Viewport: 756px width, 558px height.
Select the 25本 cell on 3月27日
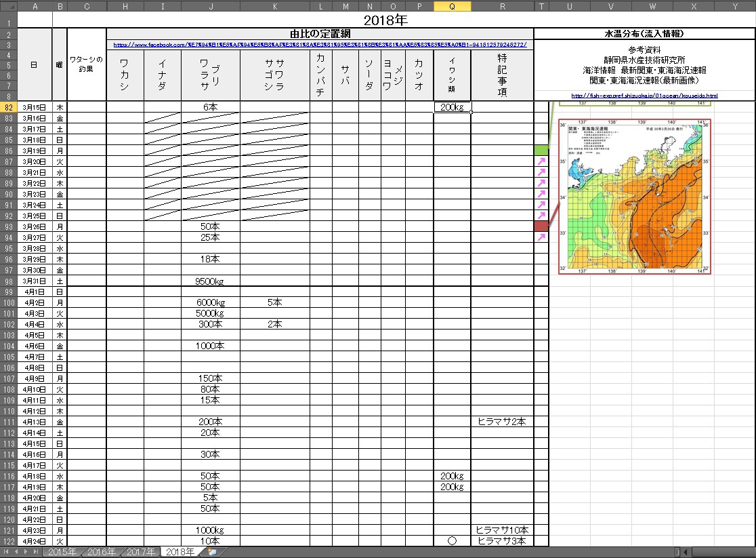211,237
